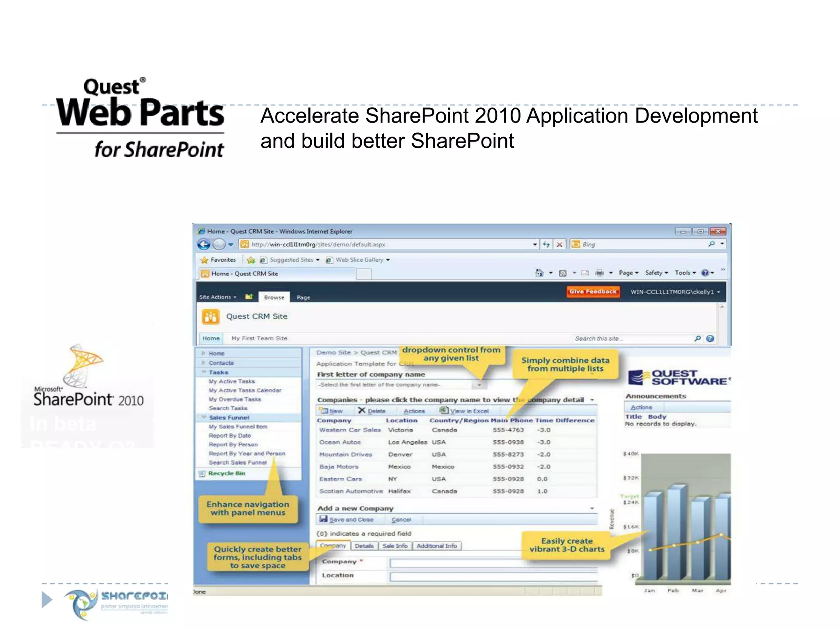840x630 pixels.
Task: Click inside the Search this site field
Action: 632,338
